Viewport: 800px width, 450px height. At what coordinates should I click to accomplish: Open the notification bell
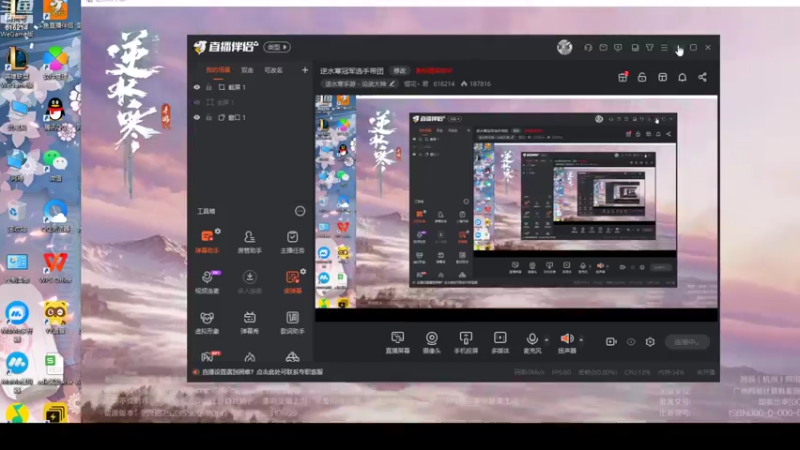tap(682, 77)
